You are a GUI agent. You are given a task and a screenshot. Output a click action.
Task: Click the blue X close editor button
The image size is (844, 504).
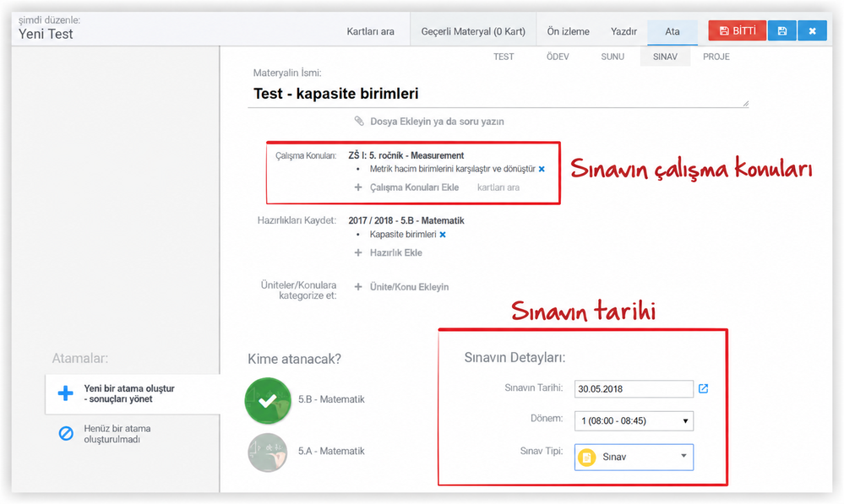click(x=812, y=31)
